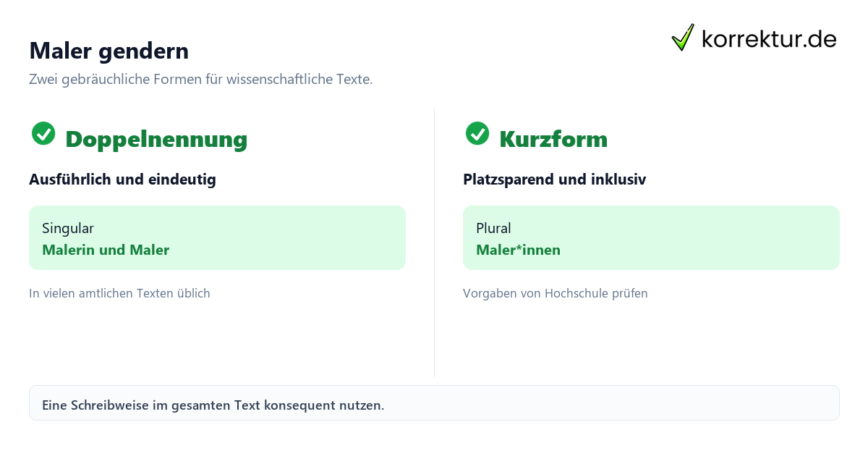Click the korrektur.de logo checkmark
The image size is (868, 456).
(683, 38)
